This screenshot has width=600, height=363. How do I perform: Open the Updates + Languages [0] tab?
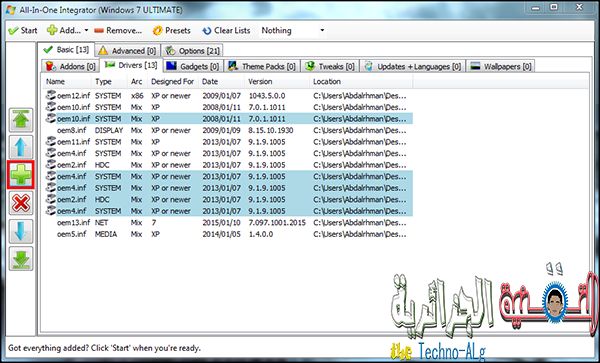[413, 67]
